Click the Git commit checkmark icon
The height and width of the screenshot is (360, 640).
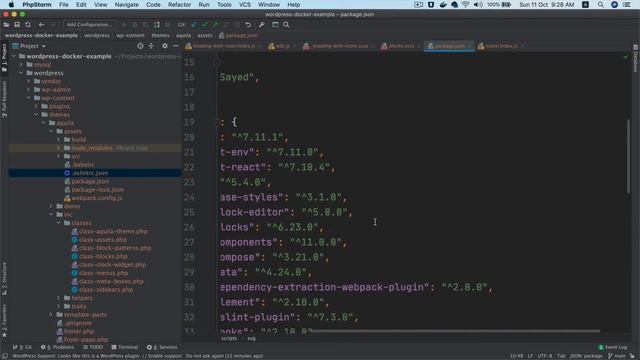pyautogui.click(x=204, y=25)
